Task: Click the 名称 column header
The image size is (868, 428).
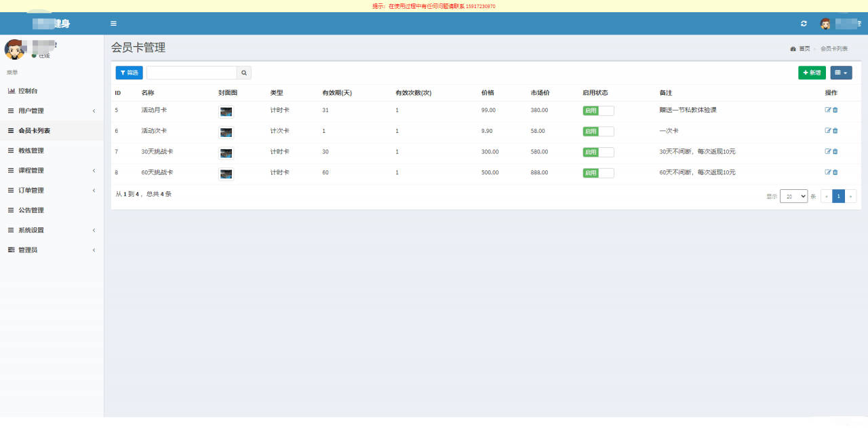Action: pos(148,93)
